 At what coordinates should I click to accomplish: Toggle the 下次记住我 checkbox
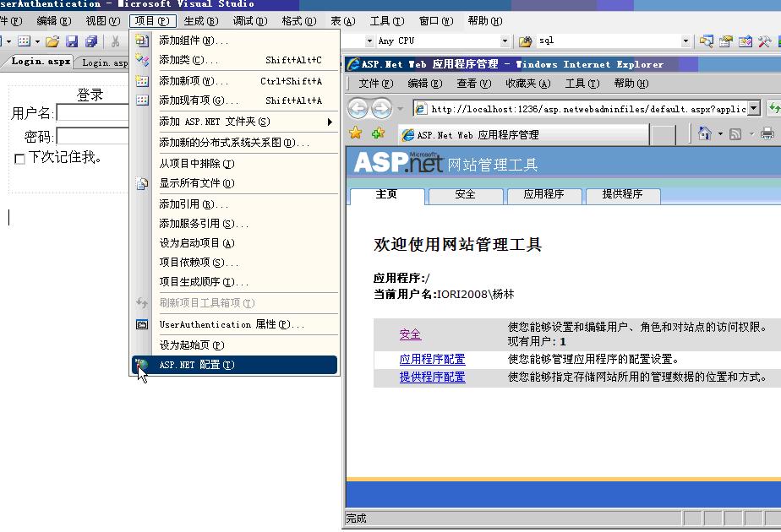click(x=19, y=159)
